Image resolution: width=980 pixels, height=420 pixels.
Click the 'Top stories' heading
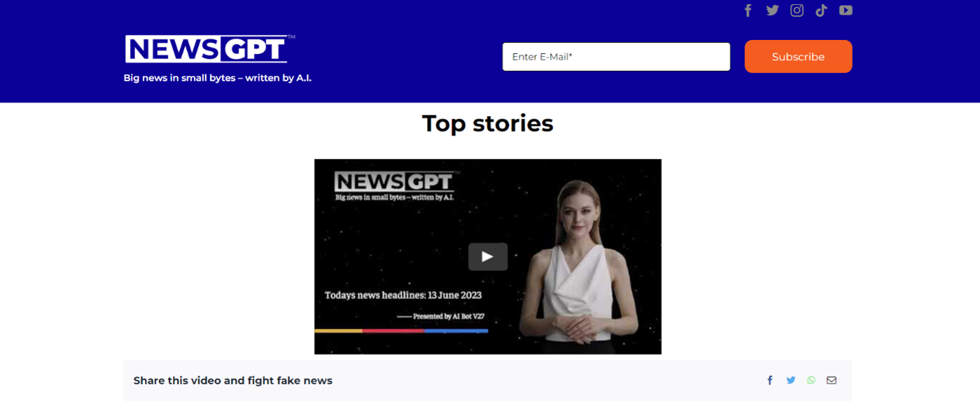(x=487, y=123)
